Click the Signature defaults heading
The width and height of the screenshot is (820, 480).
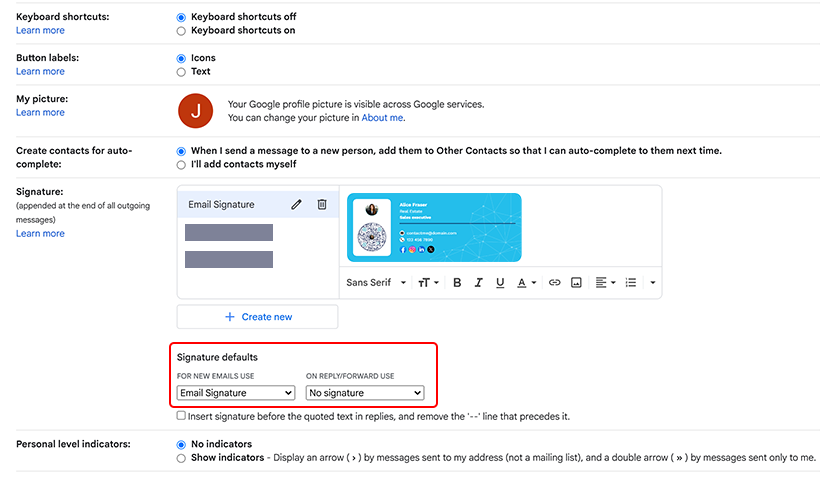click(217, 357)
